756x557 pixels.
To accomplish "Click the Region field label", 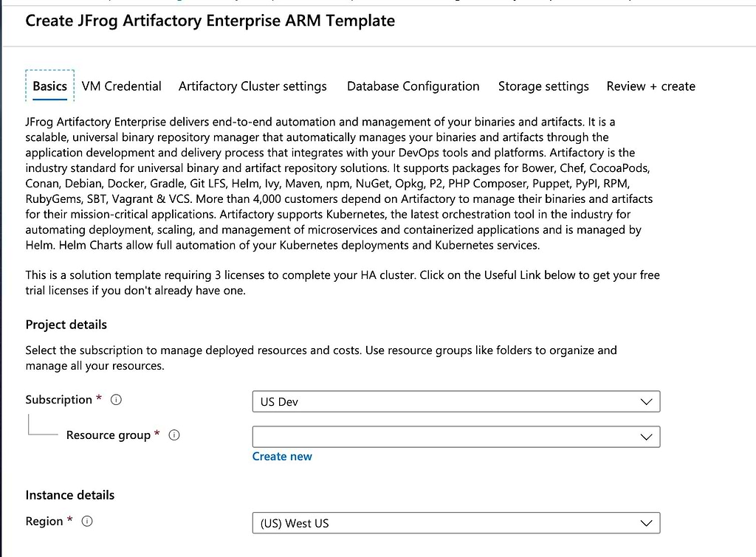I will pyautogui.click(x=44, y=522).
